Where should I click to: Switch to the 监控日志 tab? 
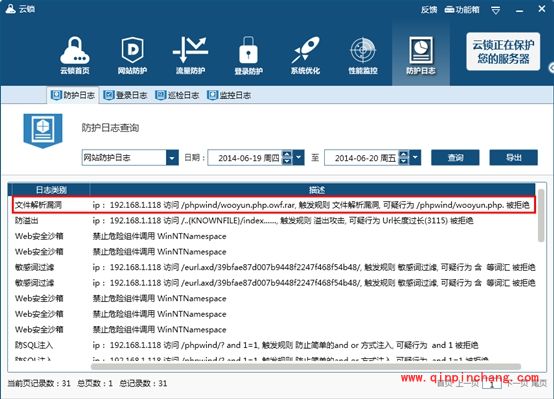pos(229,95)
